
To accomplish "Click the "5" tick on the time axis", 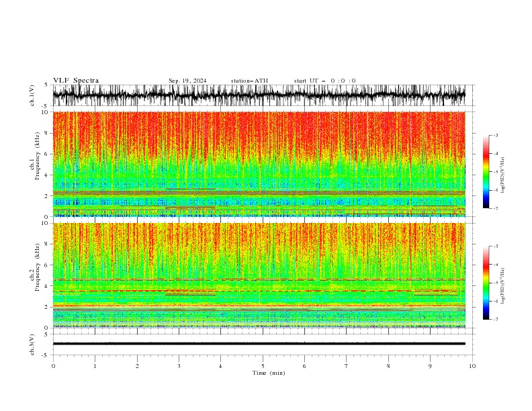I will pyautogui.click(x=263, y=366).
